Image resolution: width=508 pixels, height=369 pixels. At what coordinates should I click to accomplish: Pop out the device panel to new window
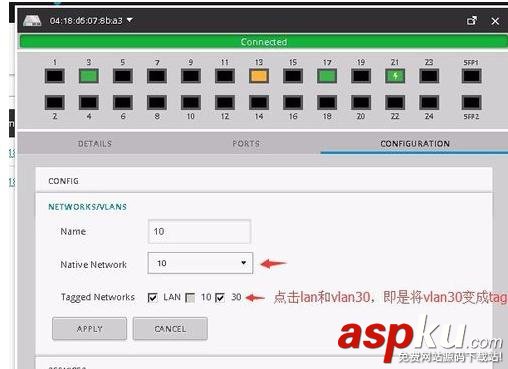pyautogui.click(x=472, y=21)
